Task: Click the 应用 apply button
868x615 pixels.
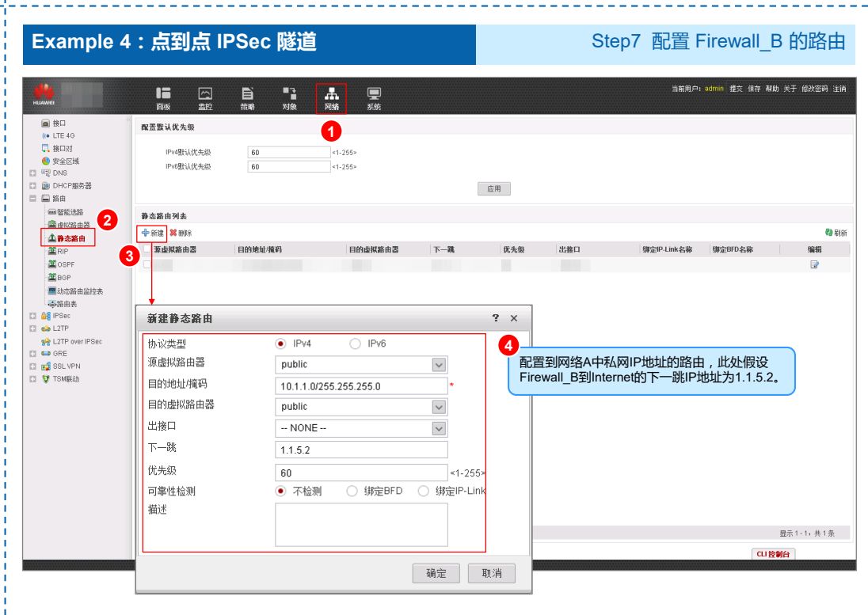Action: tap(494, 189)
